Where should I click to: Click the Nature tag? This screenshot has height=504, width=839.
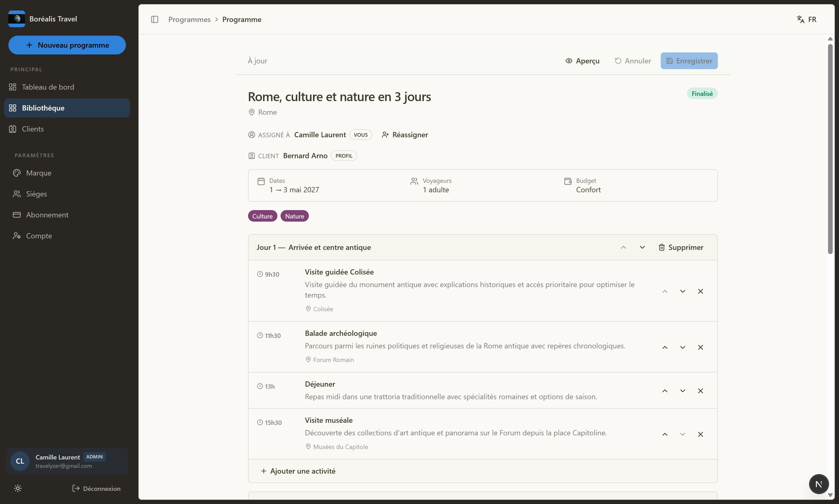(x=295, y=216)
